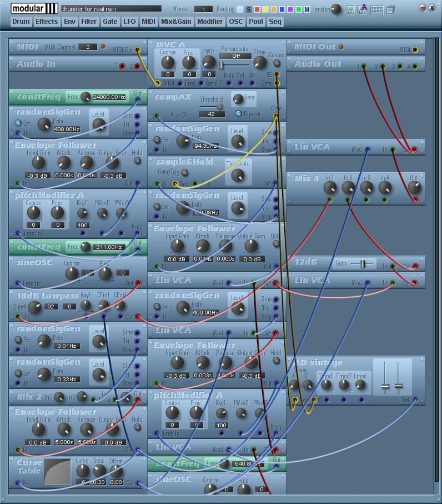Click the modular logo button
Screen dimensions: 442x504
pos(34,9)
